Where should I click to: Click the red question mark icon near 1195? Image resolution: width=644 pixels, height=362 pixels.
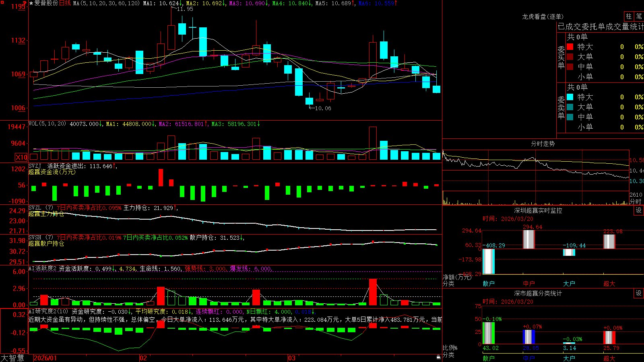tap(25, 3)
